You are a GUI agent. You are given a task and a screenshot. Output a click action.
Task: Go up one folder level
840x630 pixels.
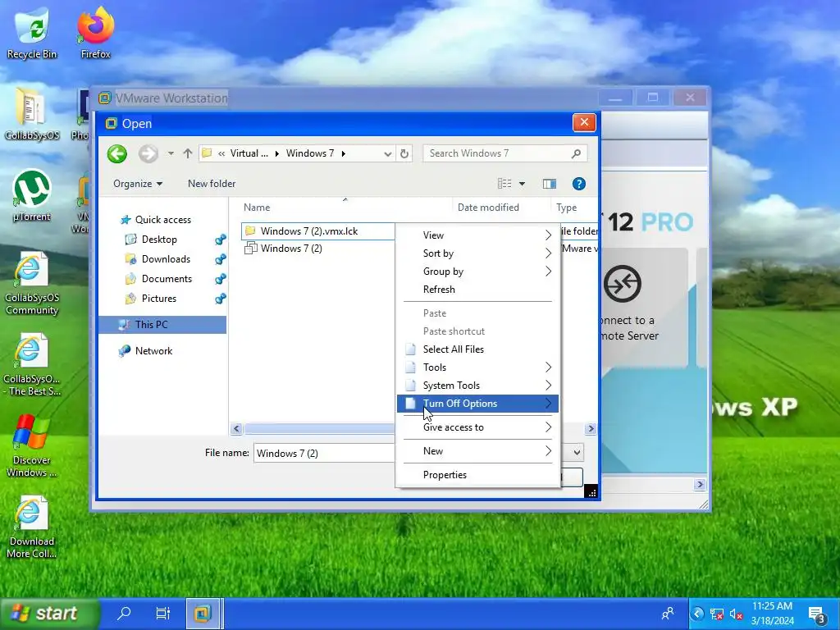[x=188, y=153]
